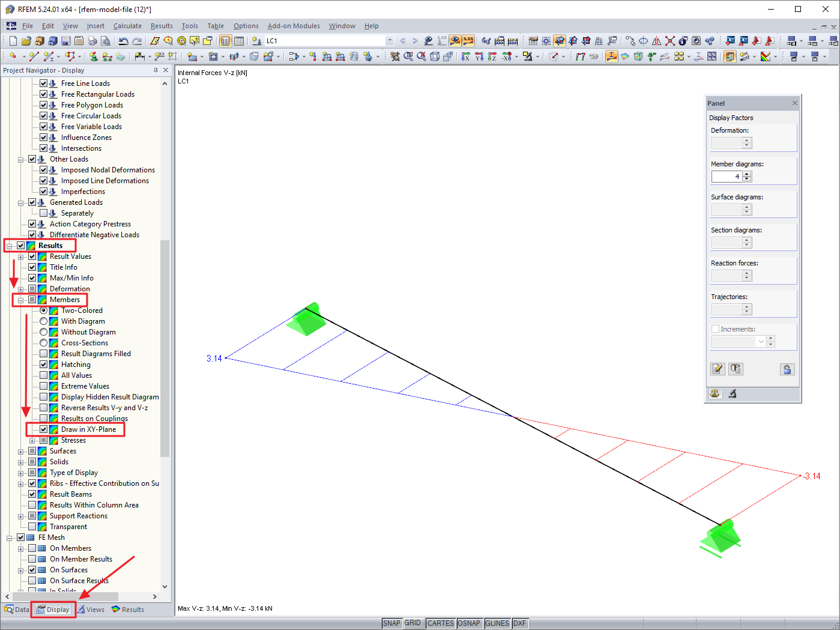Collapse the Other Loads tree node
The height and width of the screenshot is (630, 840).
click(x=20, y=159)
